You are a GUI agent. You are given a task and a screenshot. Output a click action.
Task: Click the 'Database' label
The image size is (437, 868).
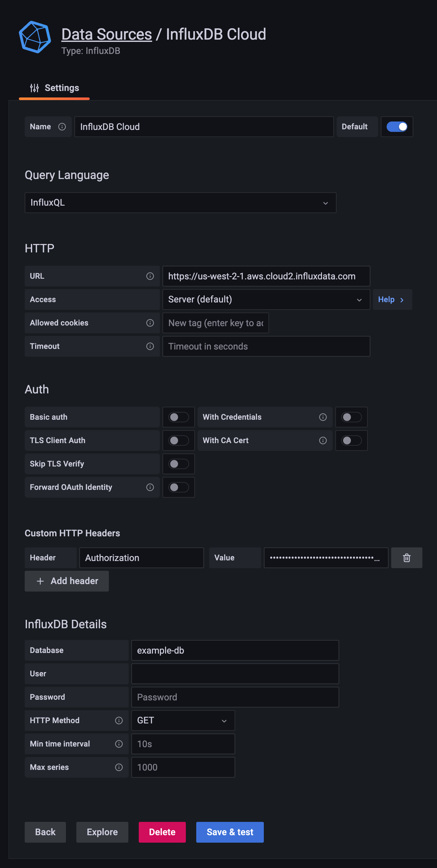coord(46,650)
